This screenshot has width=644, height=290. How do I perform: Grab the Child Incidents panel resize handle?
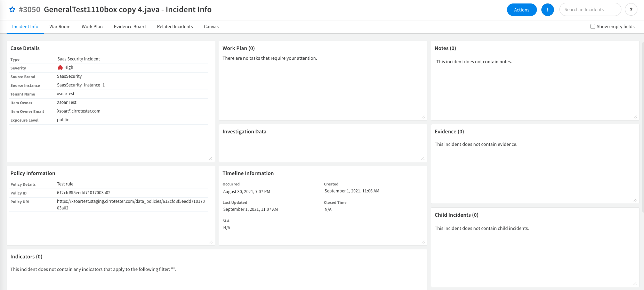tap(635, 283)
